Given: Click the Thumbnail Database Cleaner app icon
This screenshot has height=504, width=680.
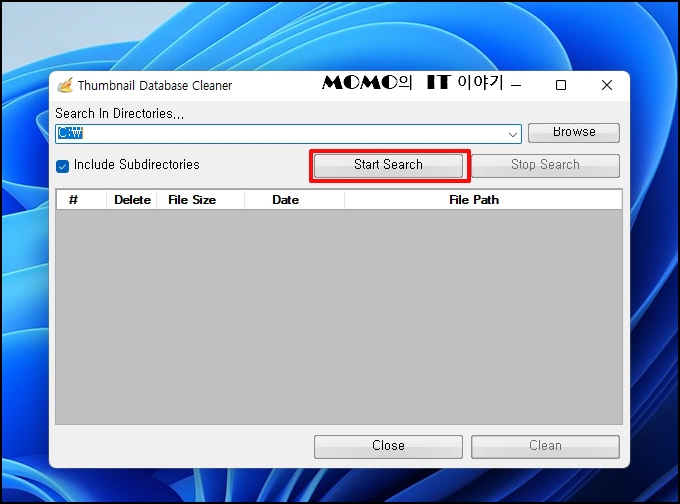Looking at the screenshot, I should point(65,85).
